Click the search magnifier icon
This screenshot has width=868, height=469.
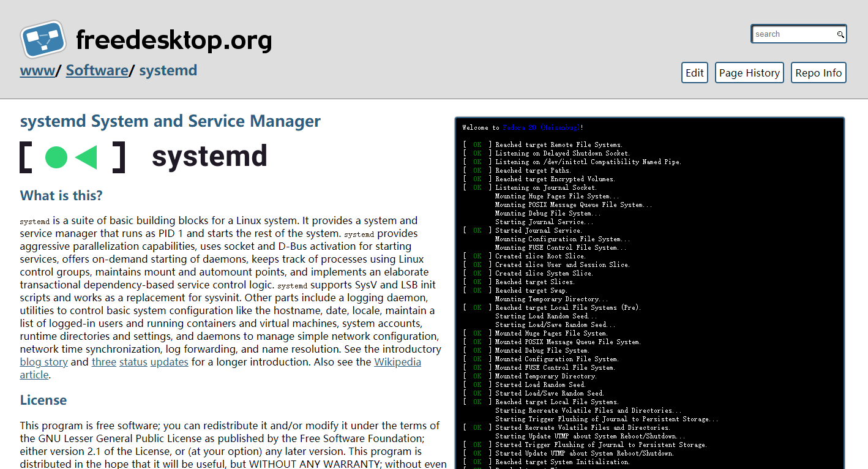coord(841,34)
